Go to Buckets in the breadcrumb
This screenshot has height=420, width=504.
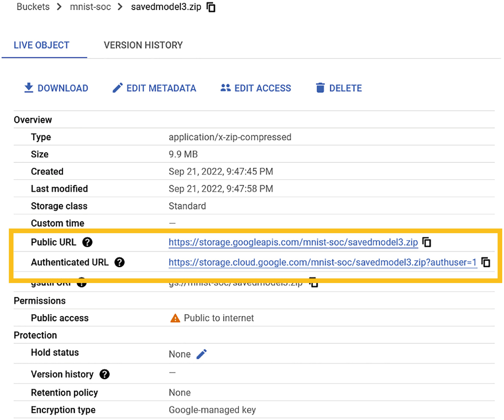[x=33, y=7]
